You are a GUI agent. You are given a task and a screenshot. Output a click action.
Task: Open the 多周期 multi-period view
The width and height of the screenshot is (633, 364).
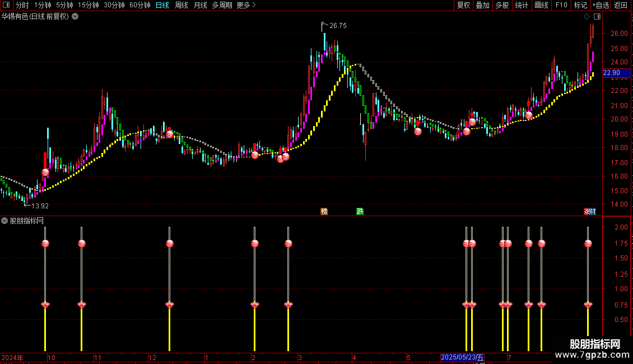point(222,5)
